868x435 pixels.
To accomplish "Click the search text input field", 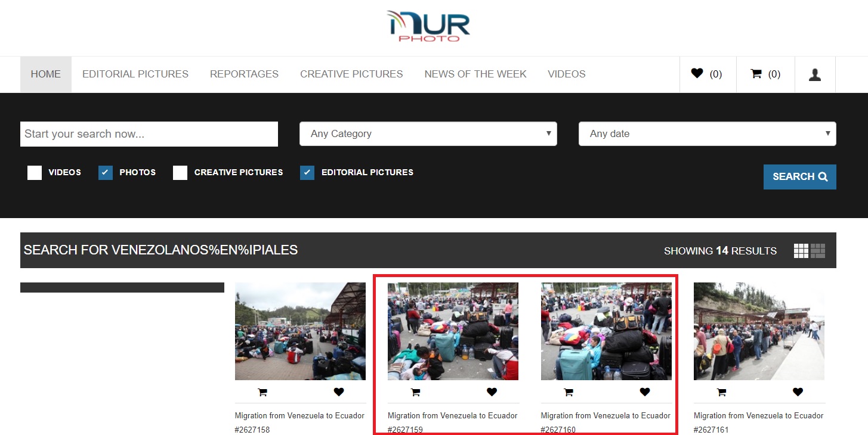I will (x=149, y=134).
